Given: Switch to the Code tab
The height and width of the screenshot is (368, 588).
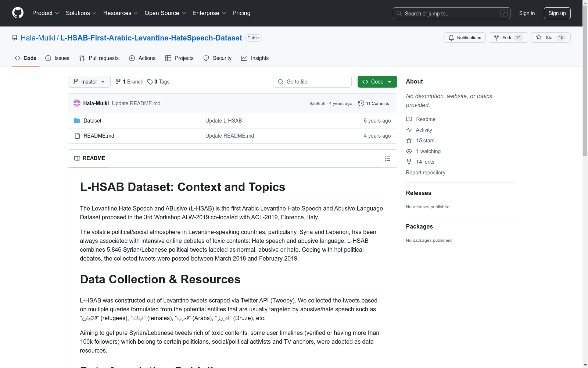Looking at the screenshot, I should tap(26, 58).
